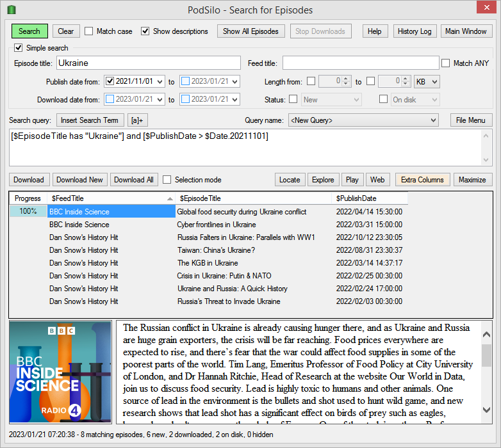The image size is (501, 448).
Task: Open the File Menu
Action: click(471, 120)
